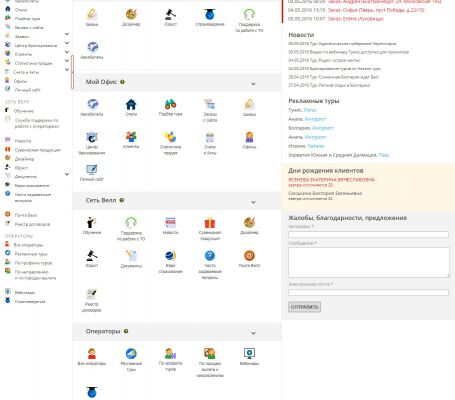Click help icon beside Мой Офис heading
Image resolution: width=455 pixels, height=400 pixels.
pos(122,82)
